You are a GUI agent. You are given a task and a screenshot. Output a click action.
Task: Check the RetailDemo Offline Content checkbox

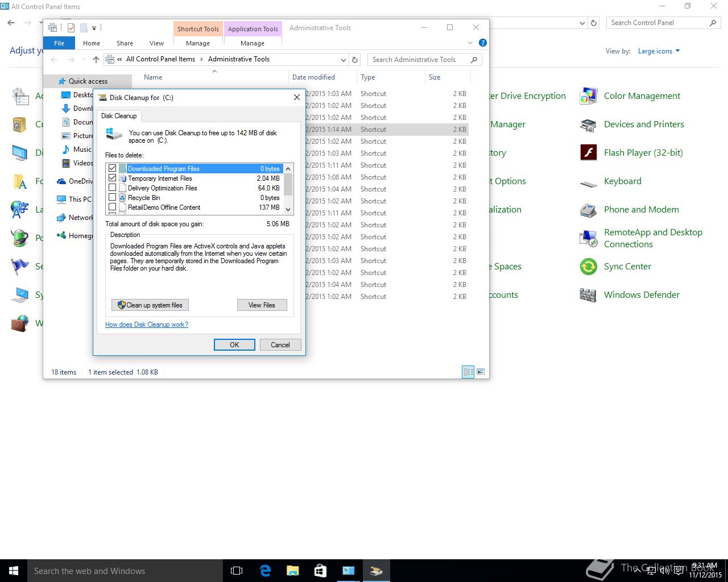point(112,207)
